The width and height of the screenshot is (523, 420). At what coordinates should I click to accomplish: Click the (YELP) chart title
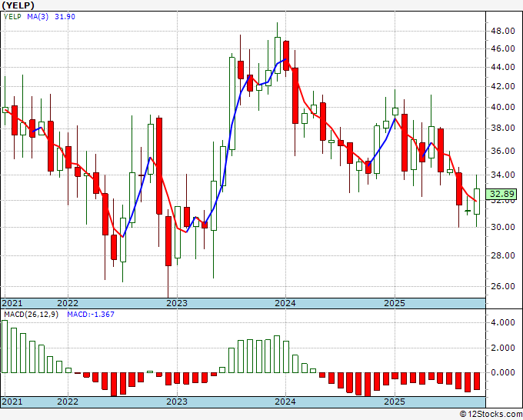tap(18, 5)
